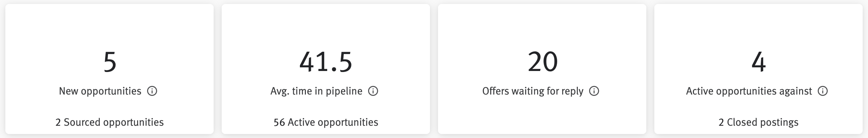Open the Avg. time in pipeline info tooltip icon
Viewport: 868px width, 138px height.
[373, 91]
